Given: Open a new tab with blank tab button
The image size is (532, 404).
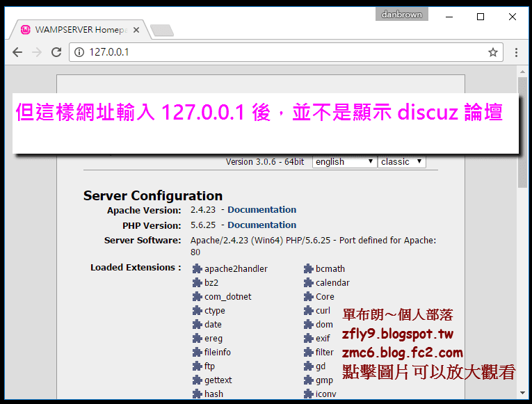Looking at the screenshot, I should click(x=162, y=30).
